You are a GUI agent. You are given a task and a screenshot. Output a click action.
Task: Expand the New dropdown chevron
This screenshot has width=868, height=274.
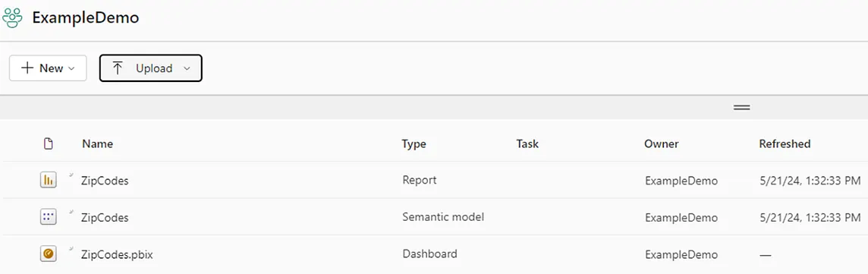(x=71, y=68)
